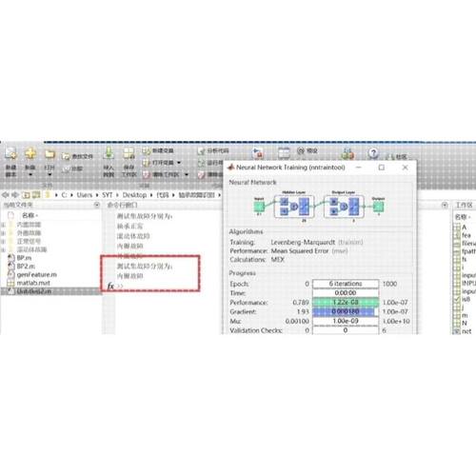The height and width of the screenshot is (476, 476).
Task: Click the browse for folder icon
Action: (x=36, y=195)
